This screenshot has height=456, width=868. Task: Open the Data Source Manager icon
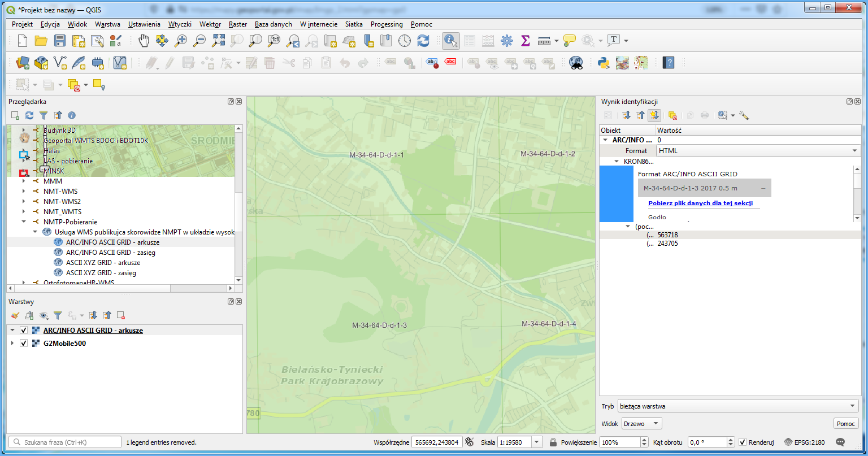pos(23,63)
